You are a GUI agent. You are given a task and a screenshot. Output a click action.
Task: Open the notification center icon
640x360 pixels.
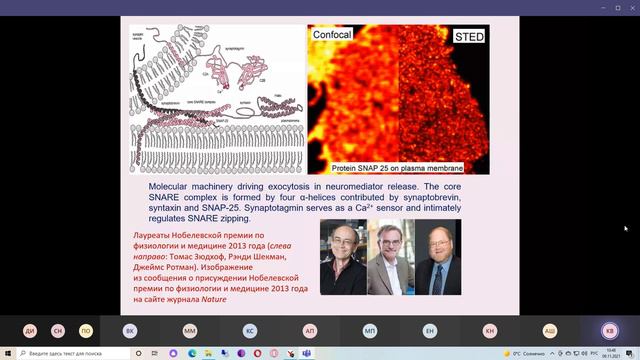629,353
